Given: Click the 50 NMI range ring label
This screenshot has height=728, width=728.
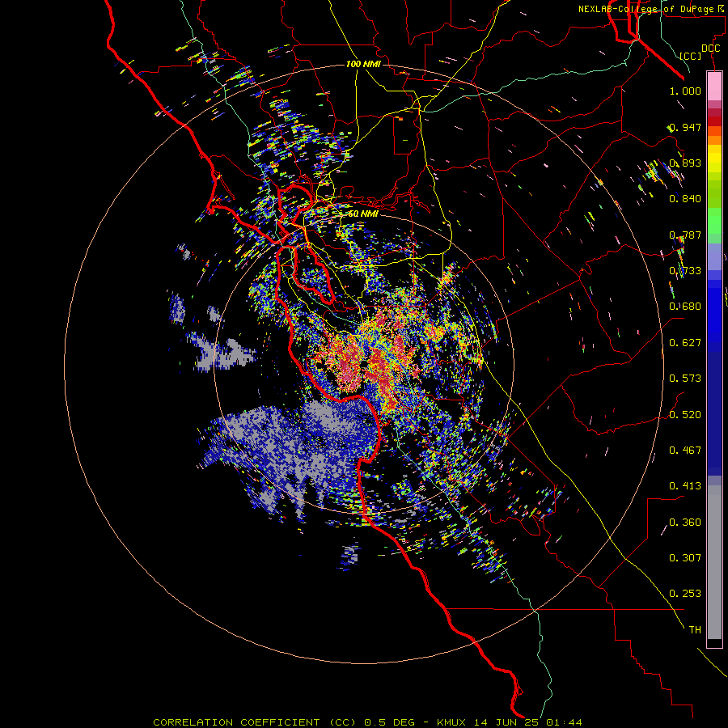Looking at the screenshot, I should tap(363, 214).
